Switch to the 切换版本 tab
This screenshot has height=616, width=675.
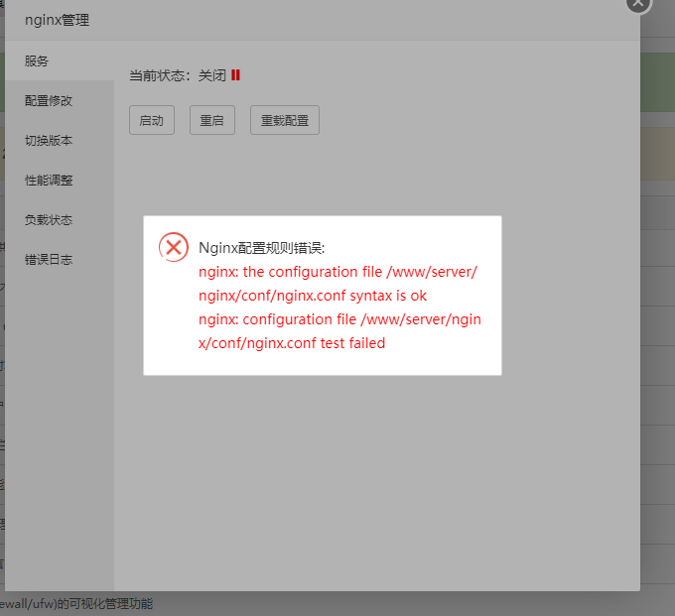tap(60, 140)
